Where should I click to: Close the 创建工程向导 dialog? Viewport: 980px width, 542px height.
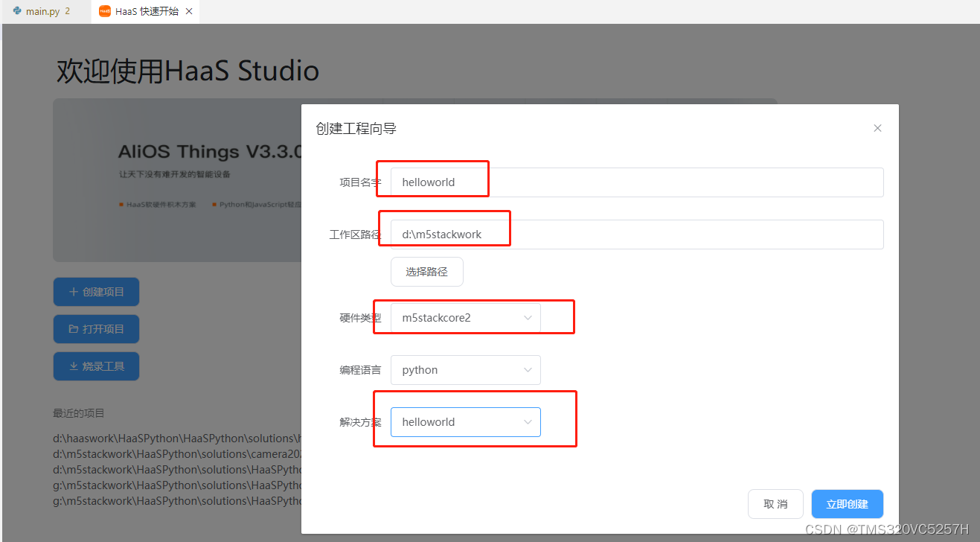(877, 128)
